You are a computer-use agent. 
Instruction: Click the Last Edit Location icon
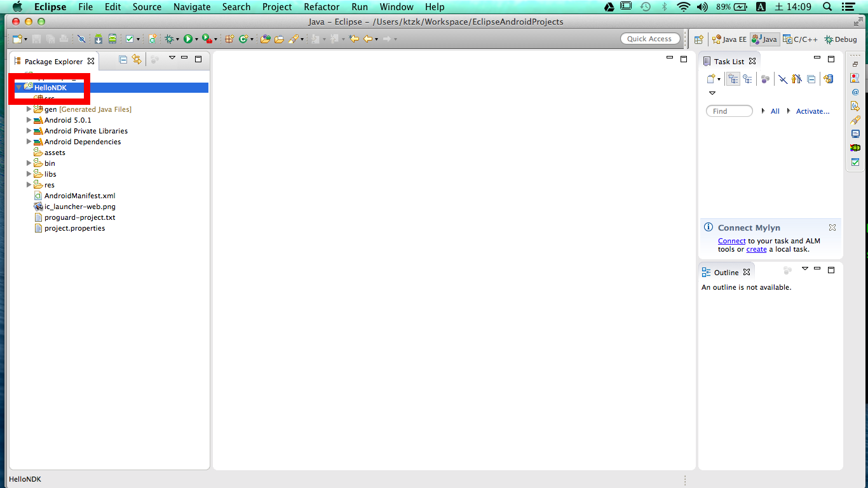(354, 39)
